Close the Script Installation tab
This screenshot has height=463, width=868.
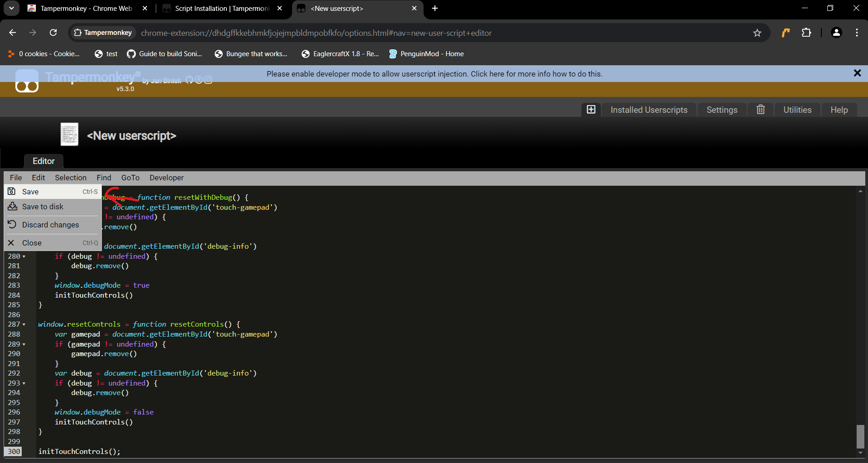(x=280, y=8)
